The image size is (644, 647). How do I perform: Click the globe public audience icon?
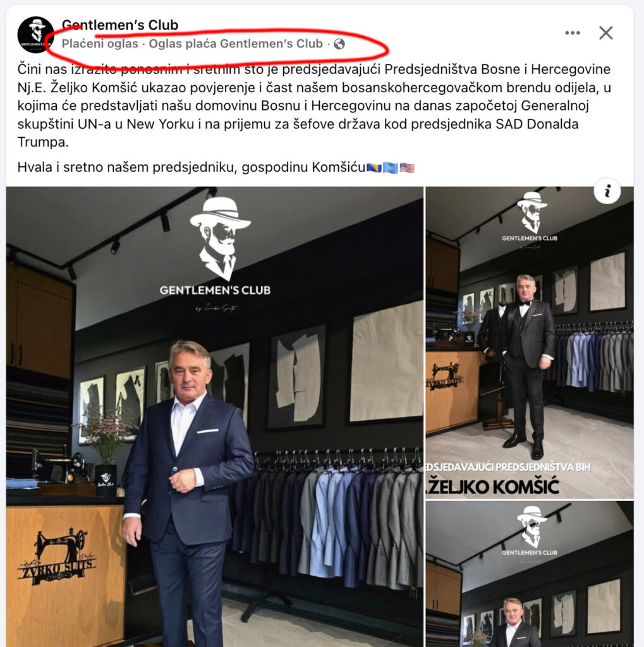tap(339, 44)
